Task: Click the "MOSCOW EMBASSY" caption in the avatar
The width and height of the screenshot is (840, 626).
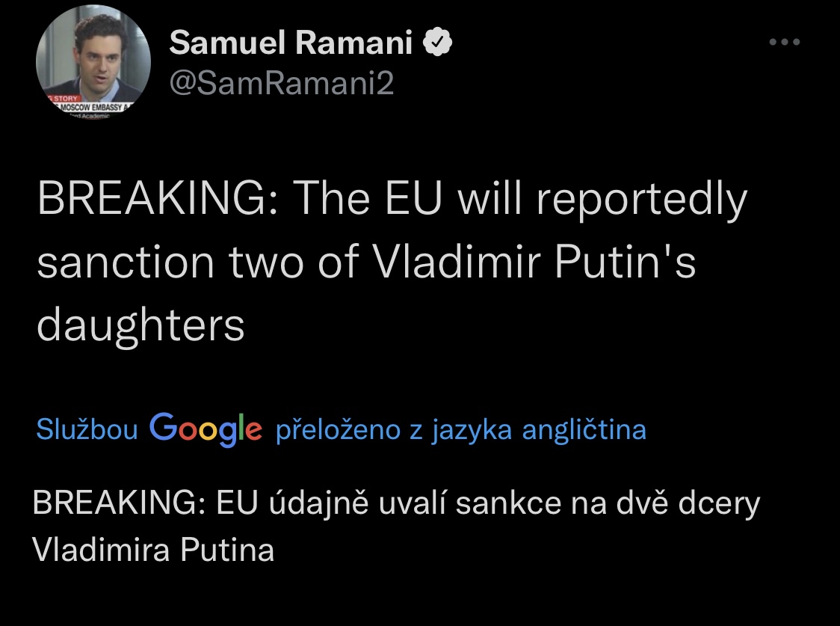Action: tap(88, 108)
